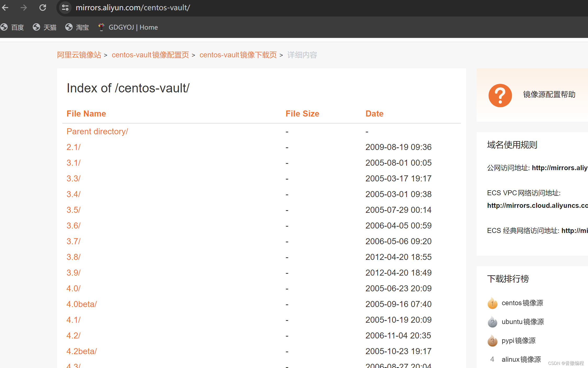Open the 4.0beta/ directory
Screen dimensions: 588x368
tap(81, 304)
